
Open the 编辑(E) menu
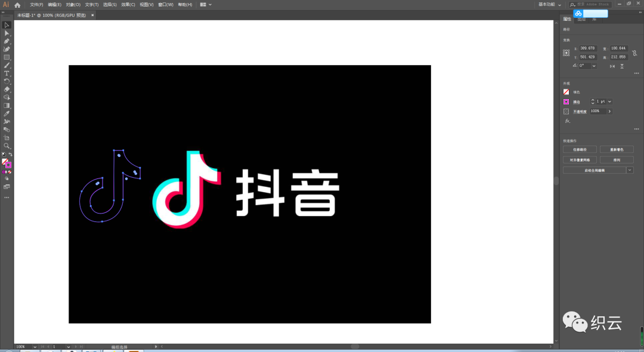pyautogui.click(x=55, y=5)
